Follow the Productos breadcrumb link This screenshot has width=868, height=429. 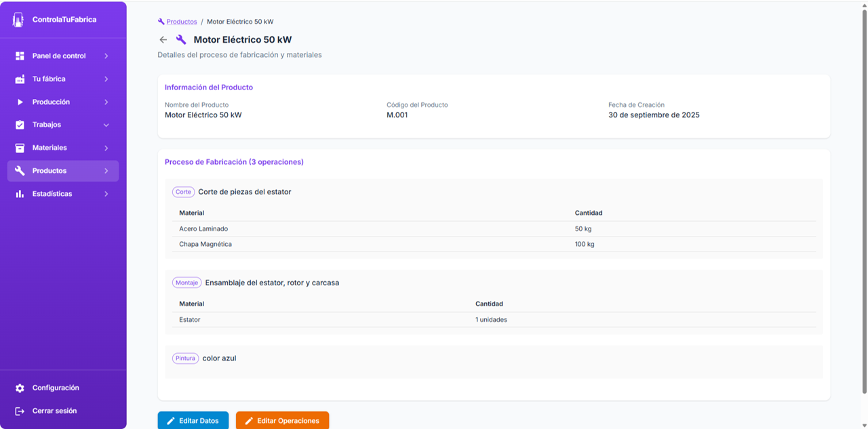181,22
